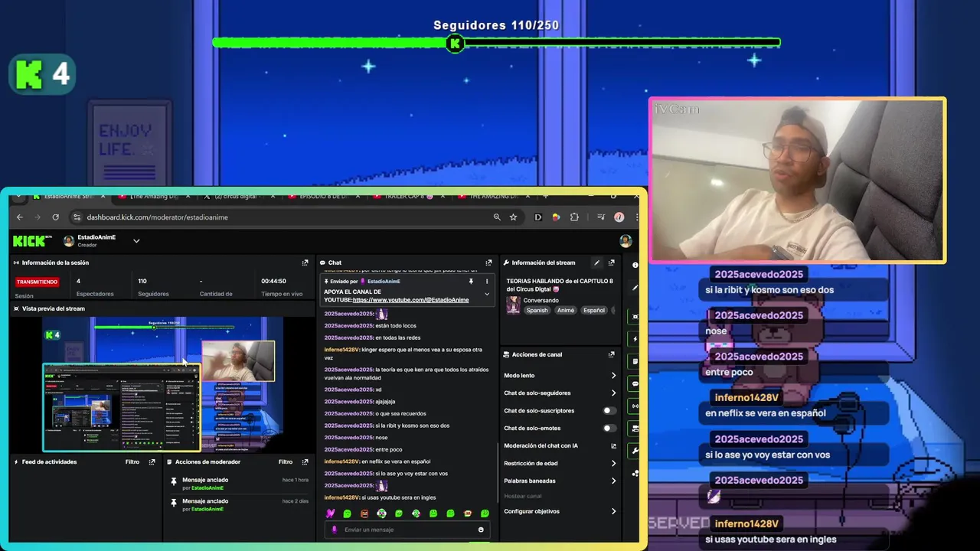This screenshot has width=980, height=551.
Task: Click the D extension icon in toolbar
Action: click(537, 217)
